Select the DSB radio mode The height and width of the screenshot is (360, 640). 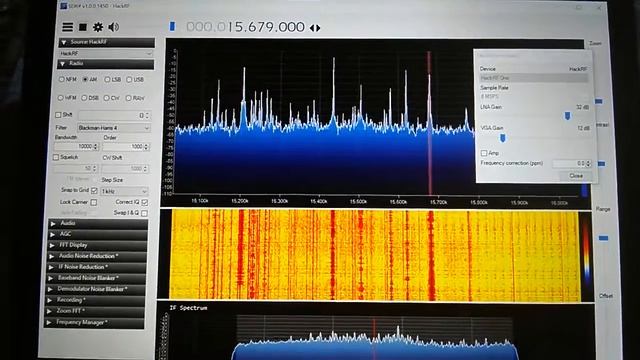click(x=84, y=98)
